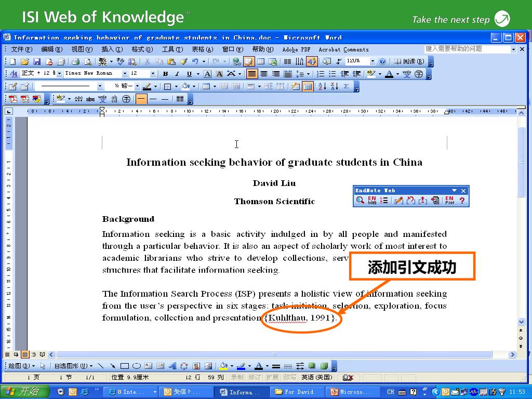Click the 开始 Start button

coord(24,392)
